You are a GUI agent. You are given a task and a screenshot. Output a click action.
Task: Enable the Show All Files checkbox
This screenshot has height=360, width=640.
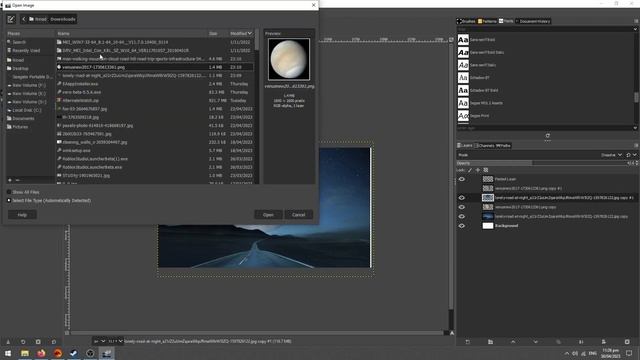point(9,192)
